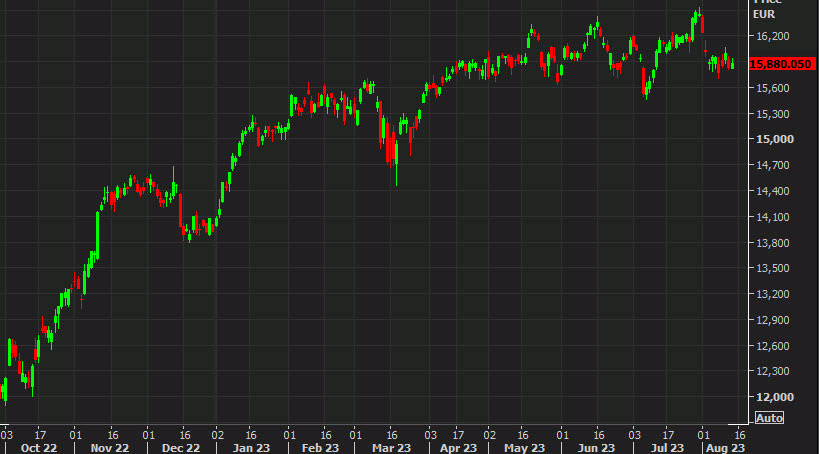819x454 pixels.
Task: Click the Feb 23 month label
Action: (x=320, y=448)
